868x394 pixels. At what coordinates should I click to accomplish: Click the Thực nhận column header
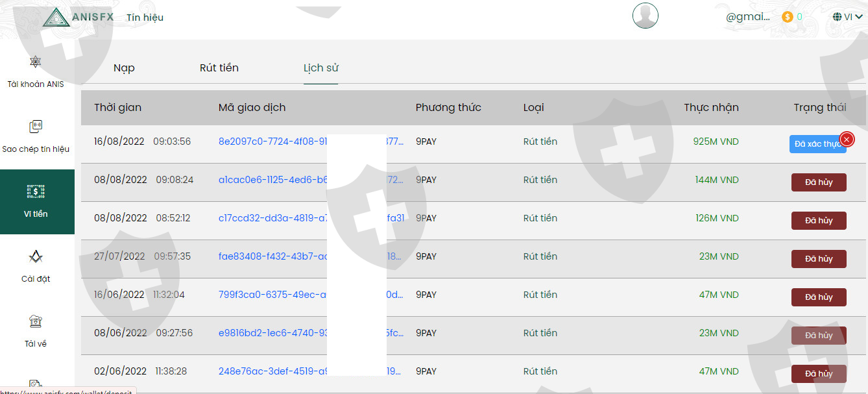coord(711,108)
